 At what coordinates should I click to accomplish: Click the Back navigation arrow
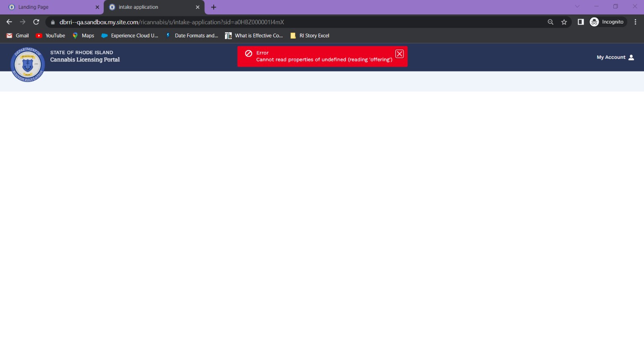(9, 21)
